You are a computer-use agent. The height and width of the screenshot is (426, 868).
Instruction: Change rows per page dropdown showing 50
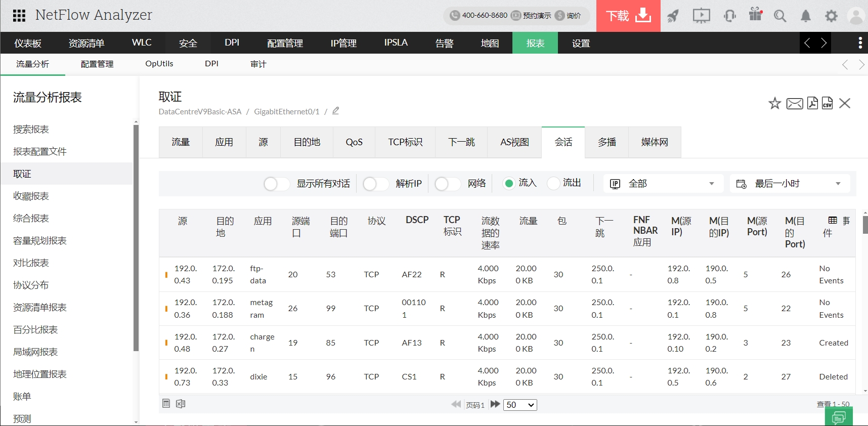pyautogui.click(x=520, y=405)
